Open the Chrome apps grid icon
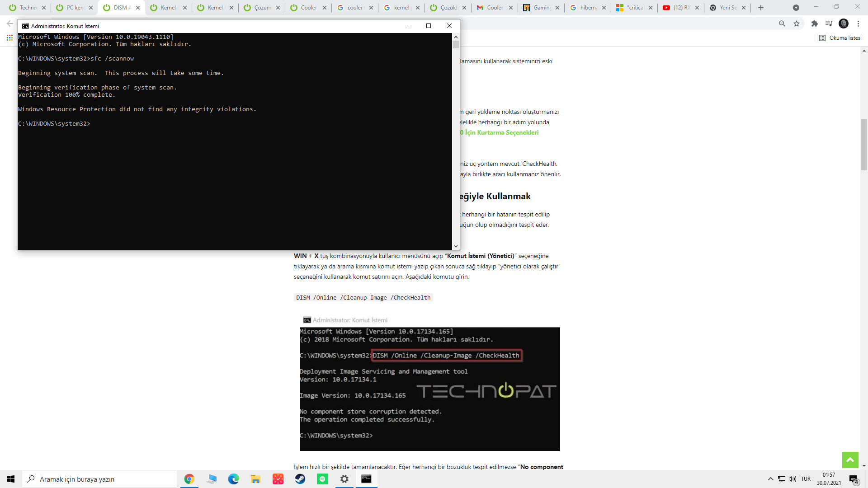 pos(9,38)
